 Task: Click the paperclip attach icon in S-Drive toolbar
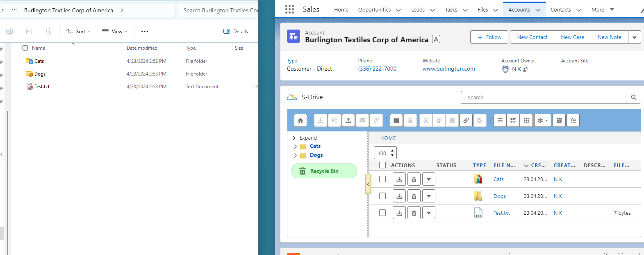pyautogui.click(x=466, y=120)
